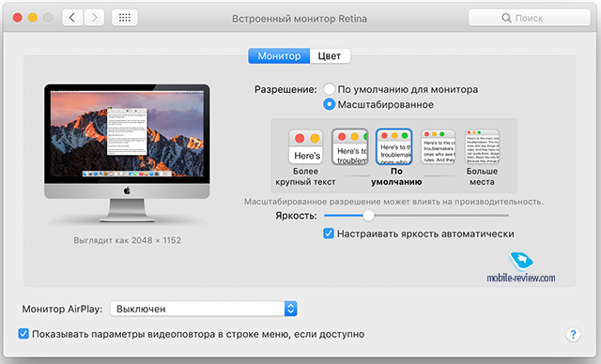Choose the fourth scaling option thumbnail
Viewport: 601px width, 364px height.
[x=439, y=147]
